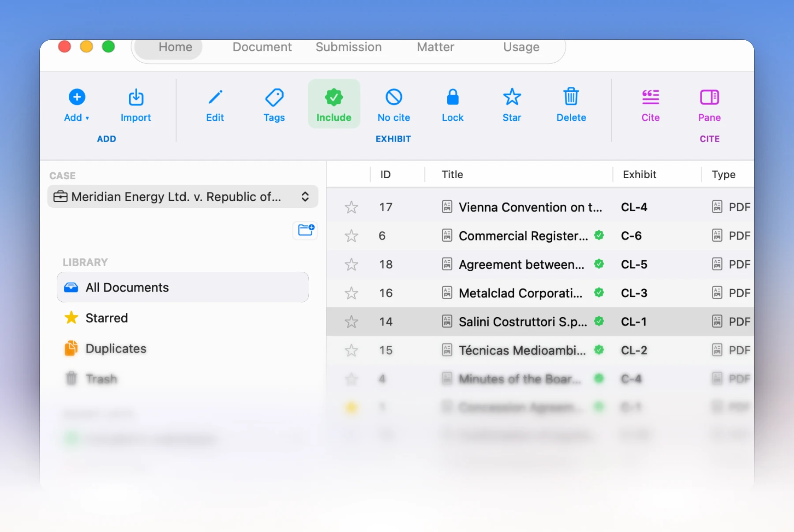
Task: Sort by the ID column header
Action: click(386, 175)
